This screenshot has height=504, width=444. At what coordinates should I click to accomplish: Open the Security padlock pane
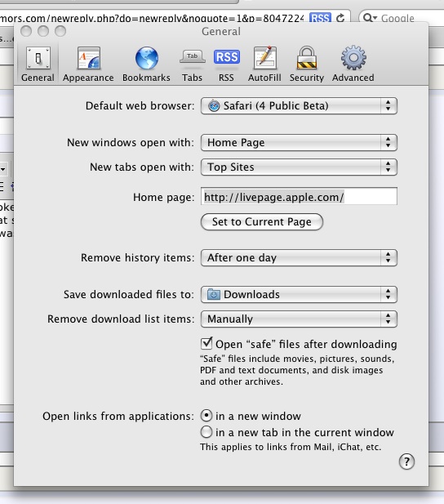coord(307,64)
